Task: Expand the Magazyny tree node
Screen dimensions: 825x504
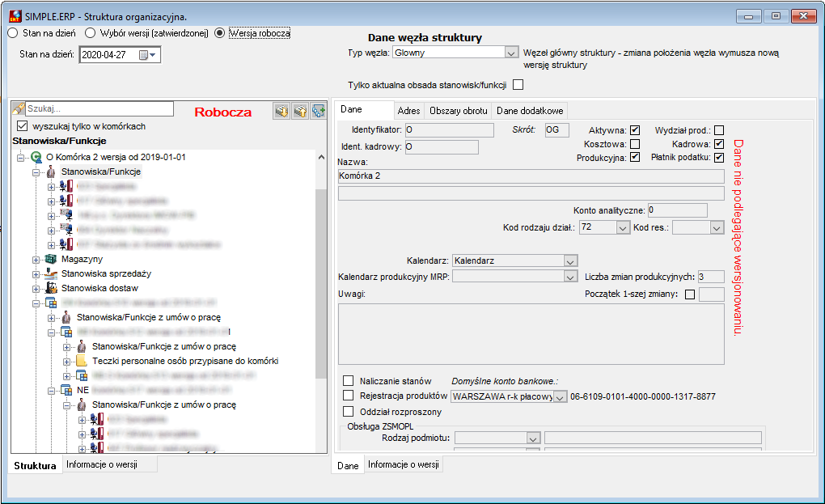Action: (36, 260)
